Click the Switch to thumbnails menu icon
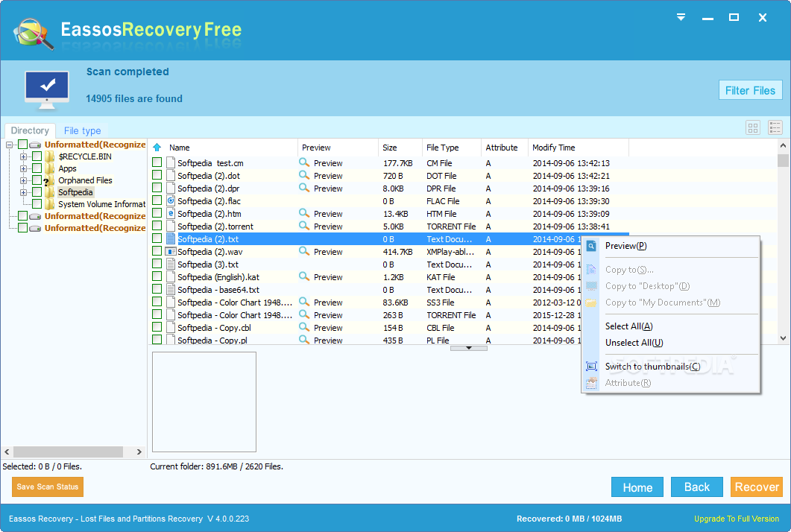The height and width of the screenshot is (532, 791). (591, 367)
